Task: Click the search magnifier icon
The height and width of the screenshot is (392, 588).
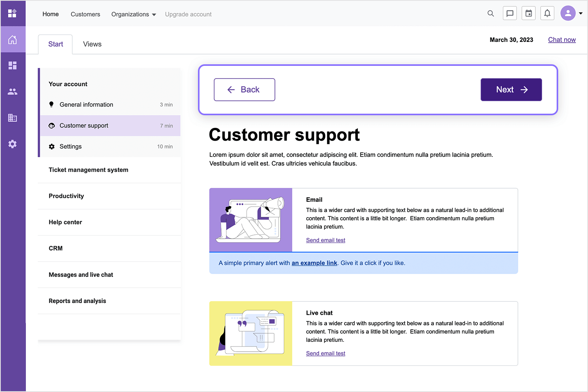Action: click(x=491, y=14)
